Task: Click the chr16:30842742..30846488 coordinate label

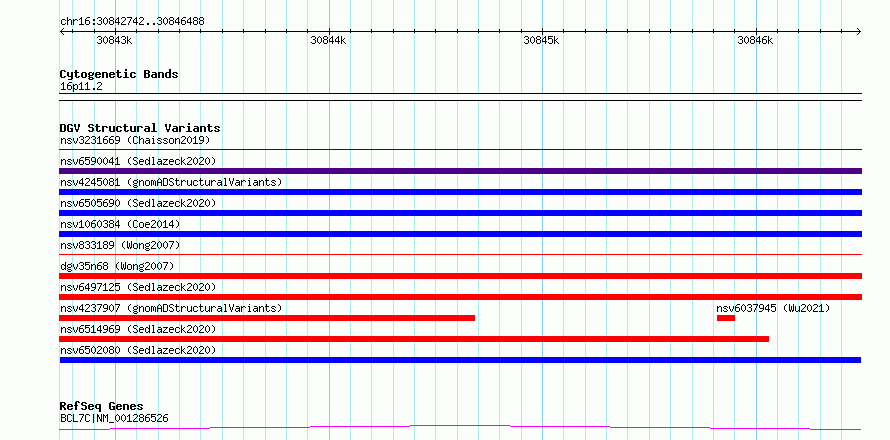Action: tap(132, 21)
